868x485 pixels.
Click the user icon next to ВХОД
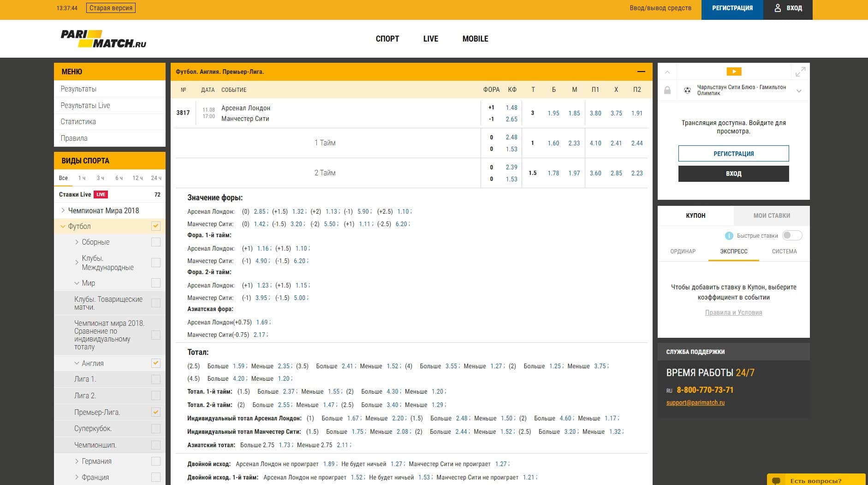778,8
